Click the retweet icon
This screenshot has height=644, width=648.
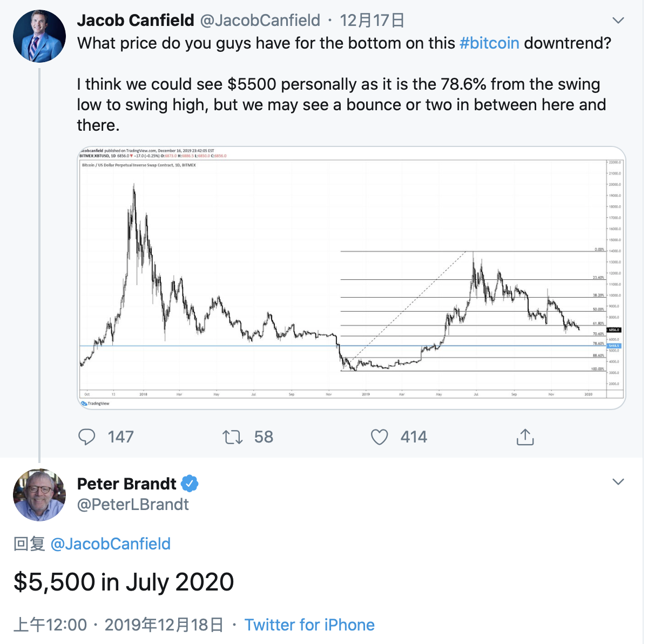coord(233,437)
